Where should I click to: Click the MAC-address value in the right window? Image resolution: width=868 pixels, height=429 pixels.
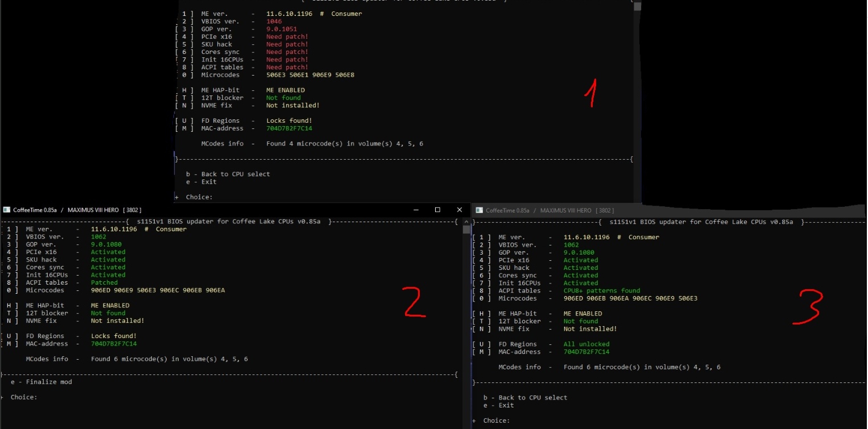click(x=586, y=352)
